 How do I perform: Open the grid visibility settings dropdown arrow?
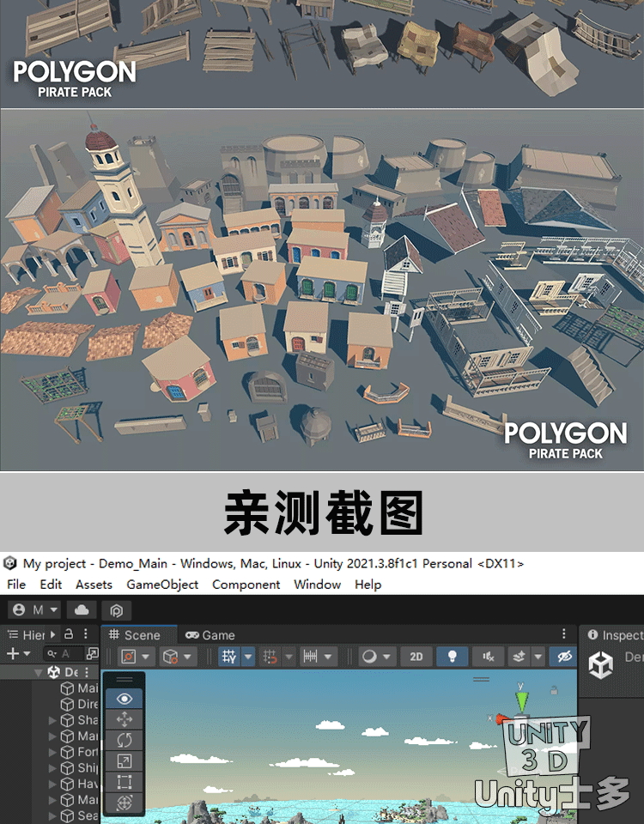(x=248, y=657)
